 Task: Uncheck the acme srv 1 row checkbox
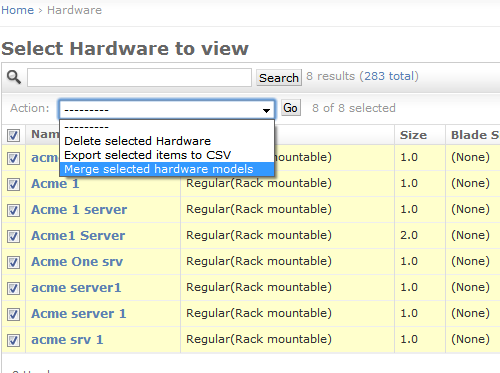[13, 340]
